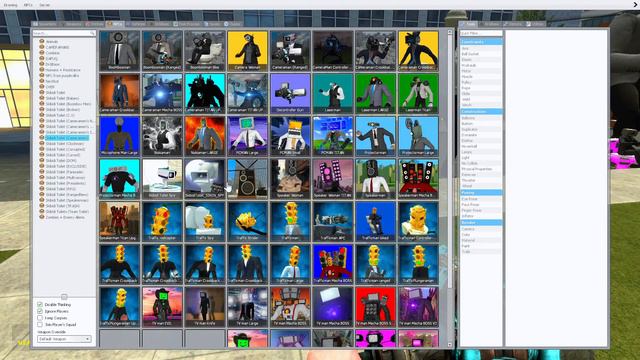Select the Camera Woman NPC icon
This screenshot has height=360, width=640.
coord(248,51)
